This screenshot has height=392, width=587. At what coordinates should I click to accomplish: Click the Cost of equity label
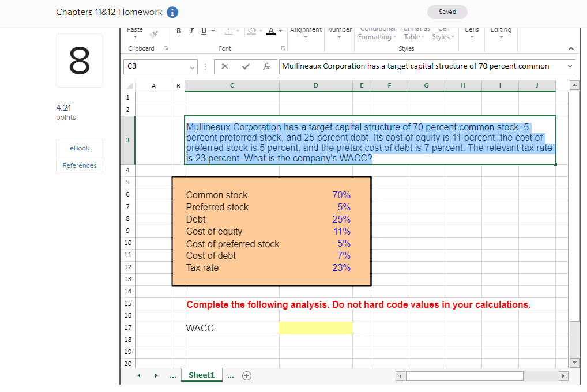point(214,231)
